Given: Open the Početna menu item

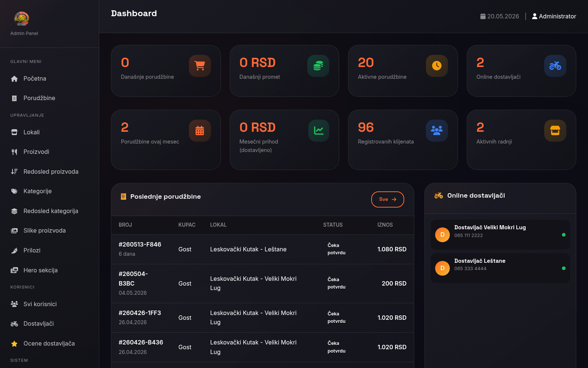Looking at the screenshot, I should point(49,79).
